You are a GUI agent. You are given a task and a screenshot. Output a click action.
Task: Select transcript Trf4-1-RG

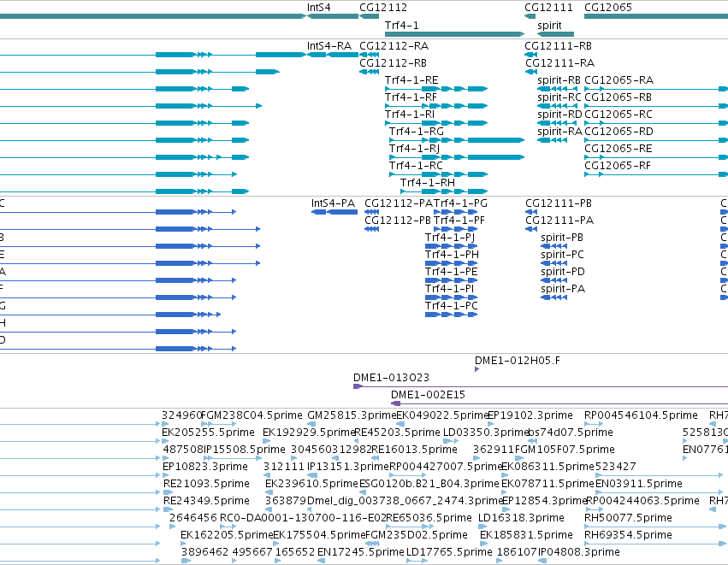(x=457, y=140)
